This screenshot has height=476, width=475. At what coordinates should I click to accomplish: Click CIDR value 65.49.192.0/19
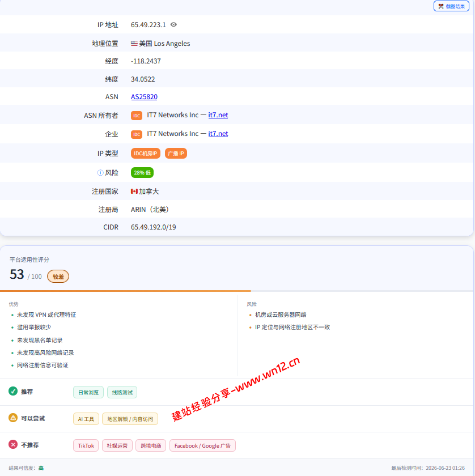(x=154, y=227)
